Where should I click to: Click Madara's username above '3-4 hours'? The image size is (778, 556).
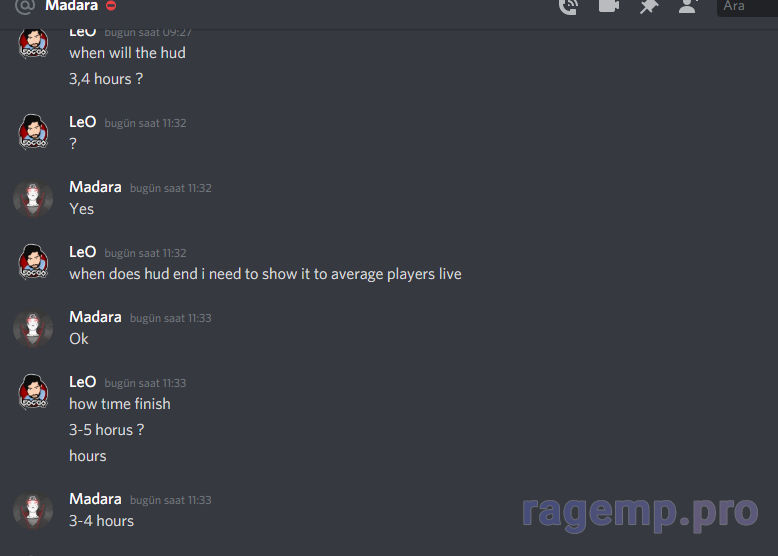coord(95,499)
